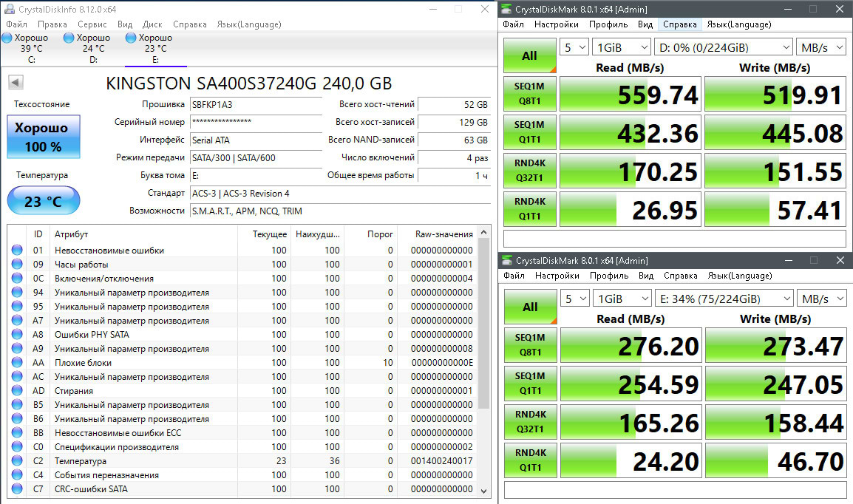The image size is (853, 504).
Task: Click top CrystalDiskMark title bar app icon
Action: coord(506,9)
